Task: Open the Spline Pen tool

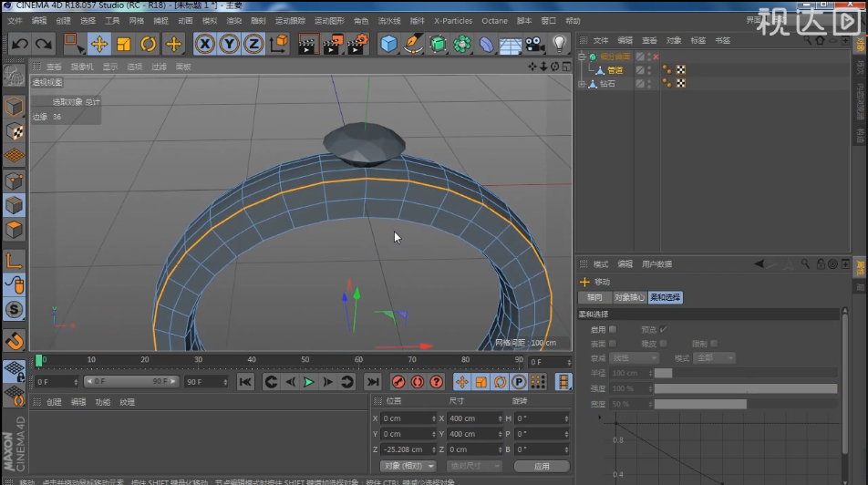Action: [x=413, y=44]
